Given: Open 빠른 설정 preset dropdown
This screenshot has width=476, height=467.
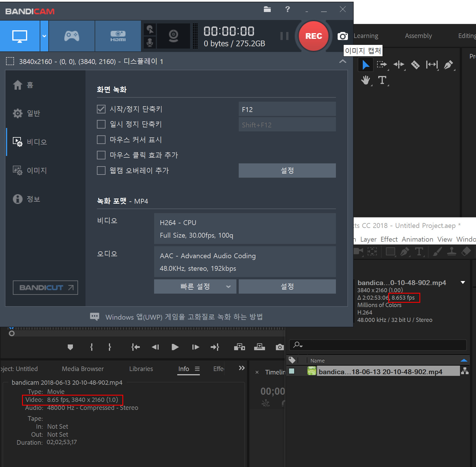Looking at the screenshot, I should (x=195, y=286).
